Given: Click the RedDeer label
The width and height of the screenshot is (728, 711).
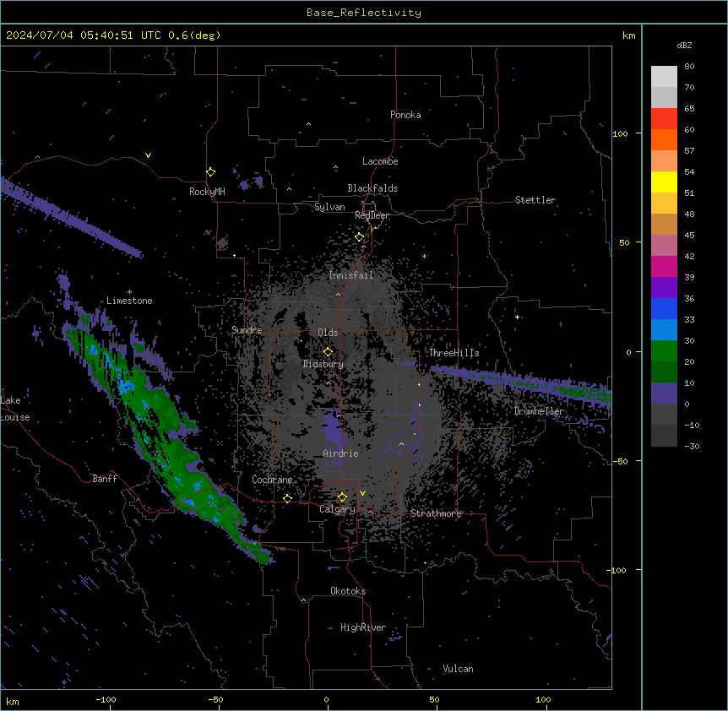Looking at the screenshot, I should 372,215.
